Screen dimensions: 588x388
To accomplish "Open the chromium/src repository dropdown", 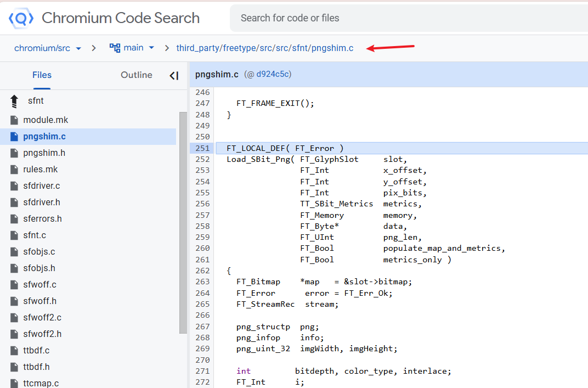I will (48, 48).
